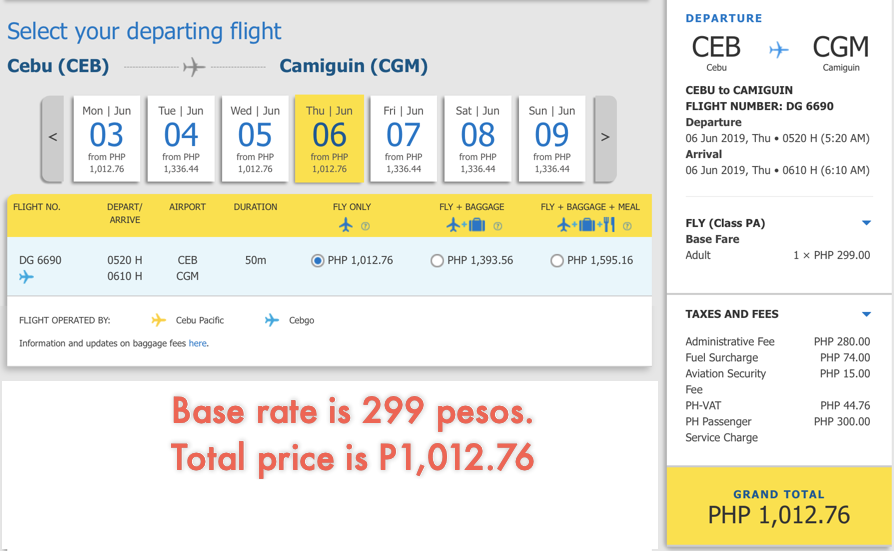
Task: Select the PHP 1,012.76 Fly Only fare
Action: 318,261
